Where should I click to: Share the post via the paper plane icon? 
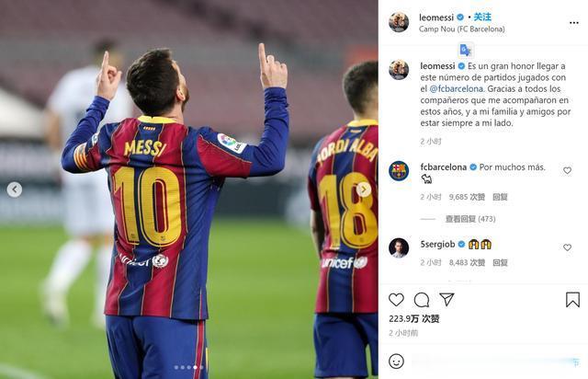coord(447,300)
